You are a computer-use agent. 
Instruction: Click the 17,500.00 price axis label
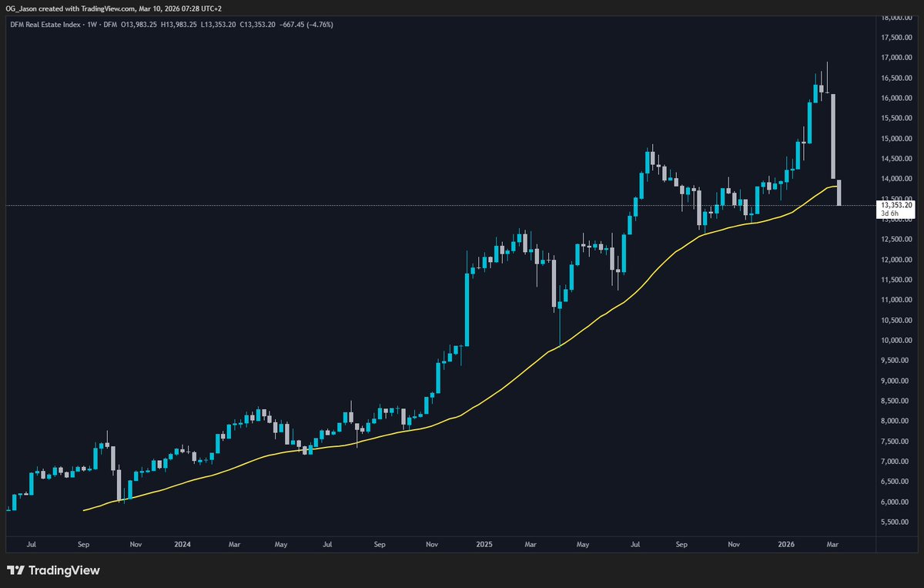(897, 37)
